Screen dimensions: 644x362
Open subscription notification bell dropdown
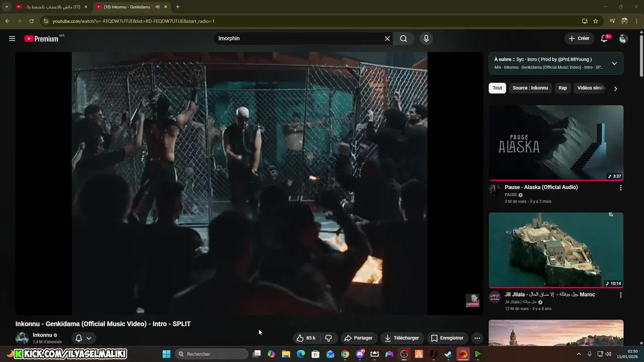tap(84, 338)
